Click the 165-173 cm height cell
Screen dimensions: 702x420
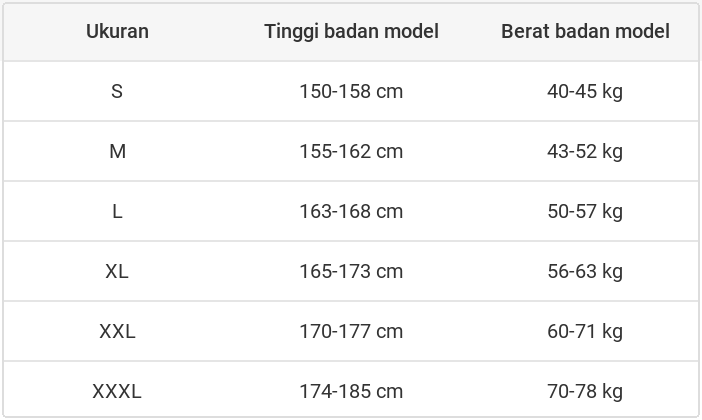pyautogui.click(x=351, y=271)
